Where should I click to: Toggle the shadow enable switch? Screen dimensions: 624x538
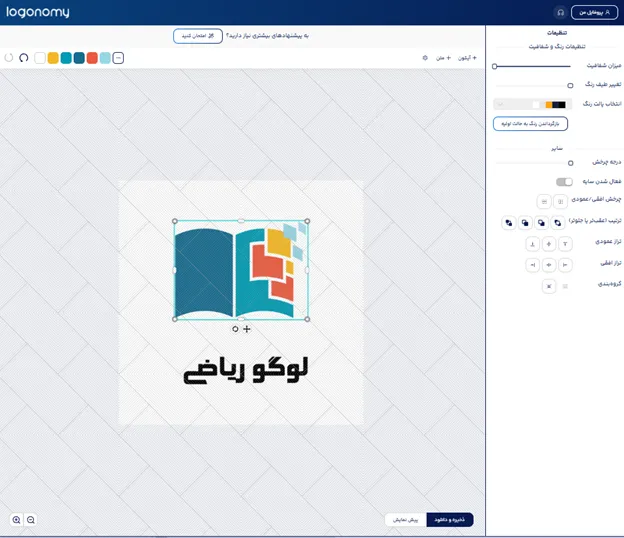pyautogui.click(x=564, y=182)
